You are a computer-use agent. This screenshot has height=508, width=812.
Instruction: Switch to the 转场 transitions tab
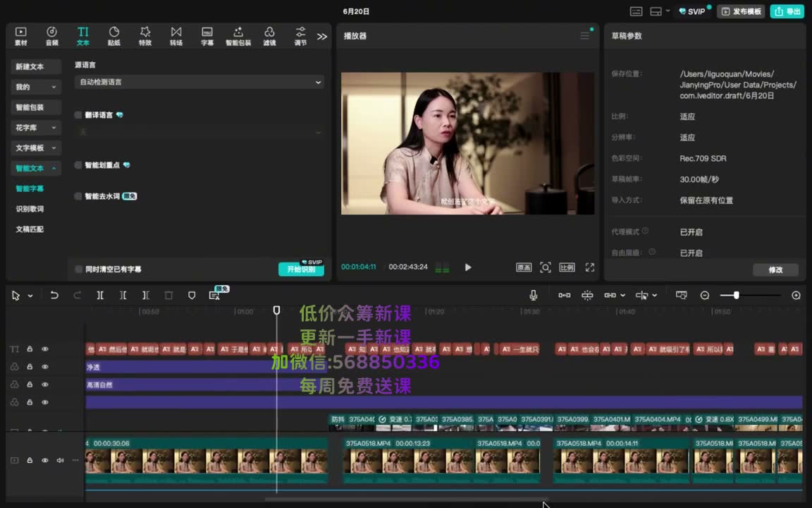click(176, 36)
